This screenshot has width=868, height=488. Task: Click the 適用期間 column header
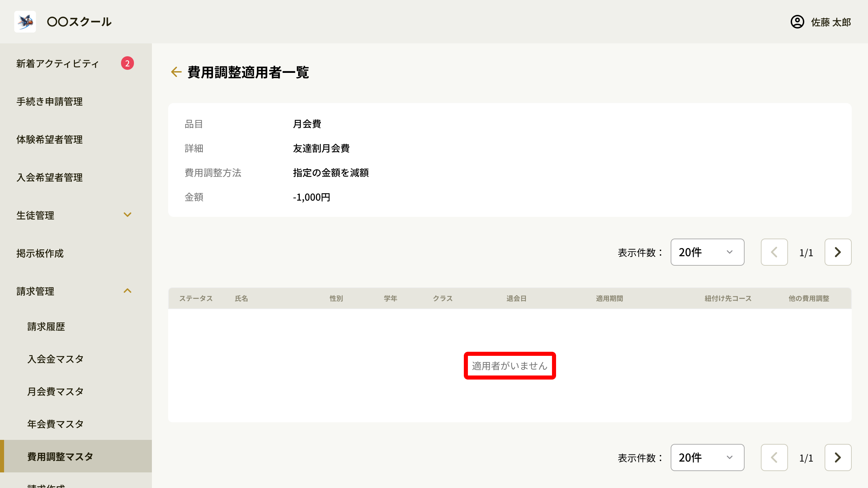pos(610,298)
